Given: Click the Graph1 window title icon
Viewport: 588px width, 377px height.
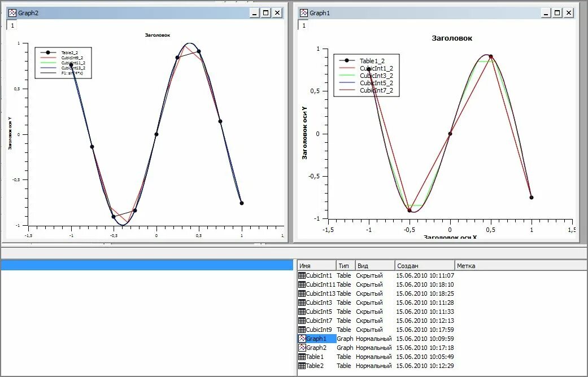Looking at the screenshot, I should [304, 13].
